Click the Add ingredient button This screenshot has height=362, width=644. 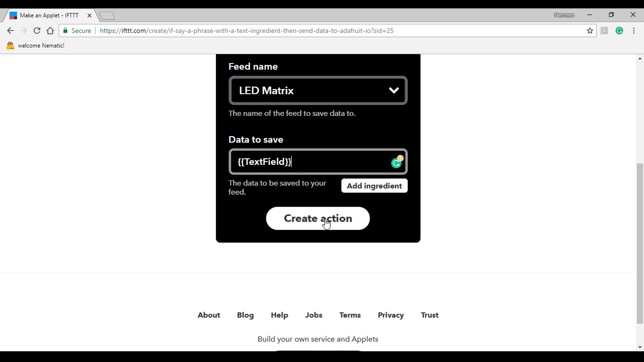coord(374,186)
